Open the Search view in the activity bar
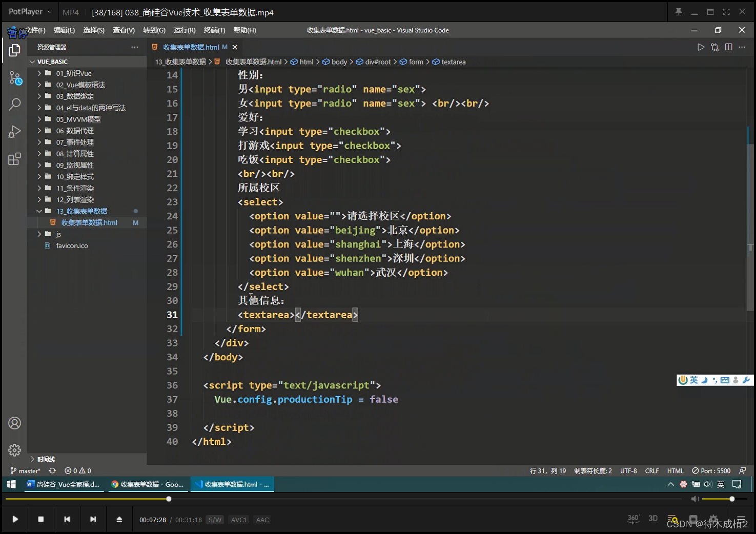Viewport: 756px width, 534px height. pos(15,105)
